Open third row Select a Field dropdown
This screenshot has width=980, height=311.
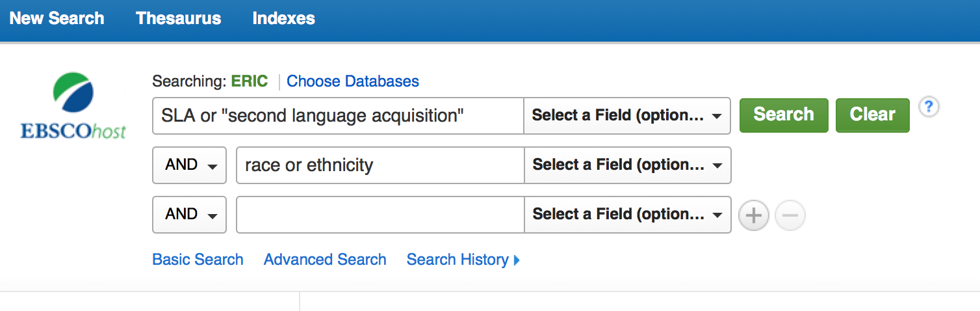(x=627, y=215)
